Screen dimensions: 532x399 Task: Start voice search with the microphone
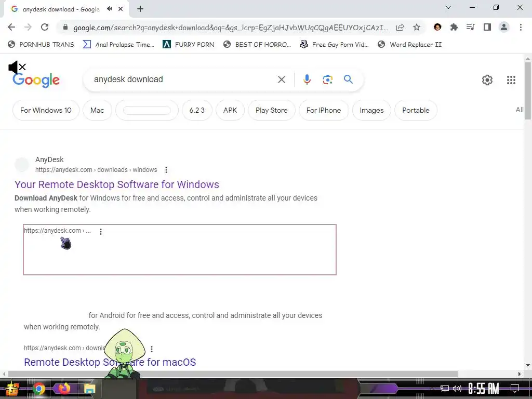[x=307, y=79]
